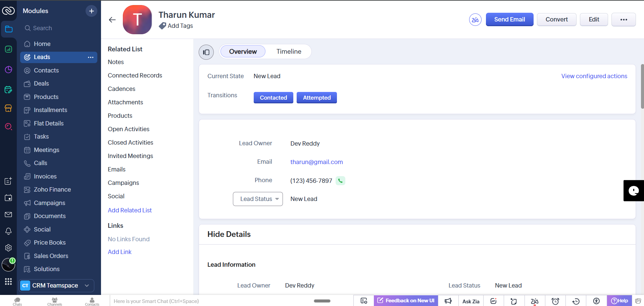The width and height of the screenshot is (644, 306).
Task: Open View configured actions link
Action: 594,76
